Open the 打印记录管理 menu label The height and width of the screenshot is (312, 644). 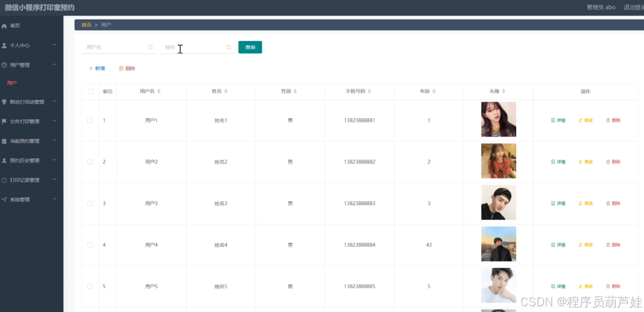point(25,180)
